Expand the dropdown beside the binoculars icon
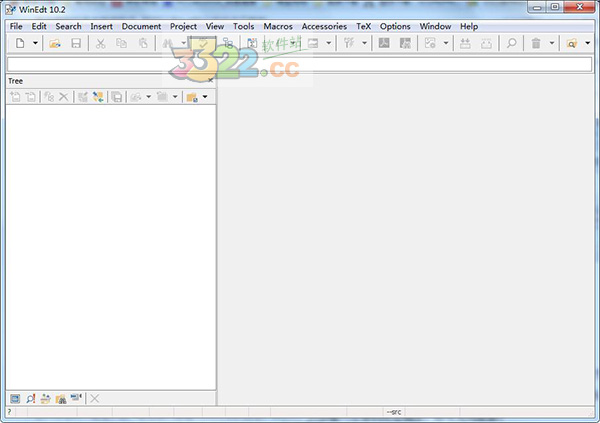Screen dimensions: 600x423 click(x=183, y=43)
